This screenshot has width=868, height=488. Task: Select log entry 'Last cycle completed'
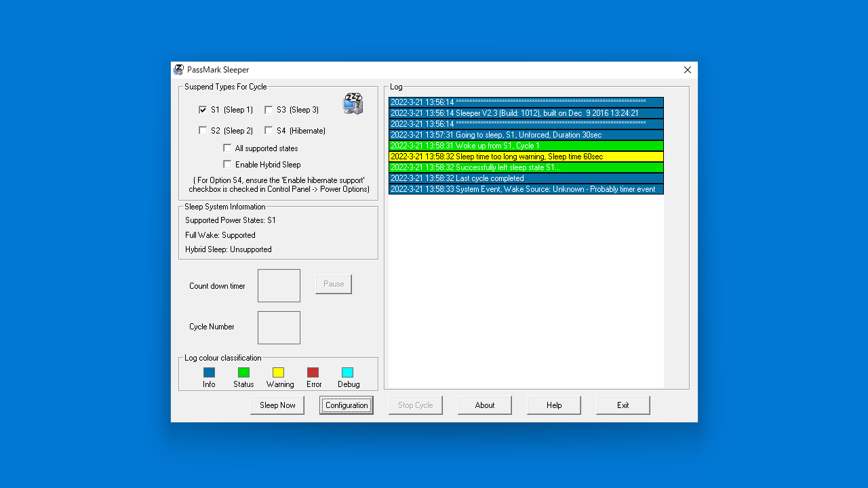point(526,178)
